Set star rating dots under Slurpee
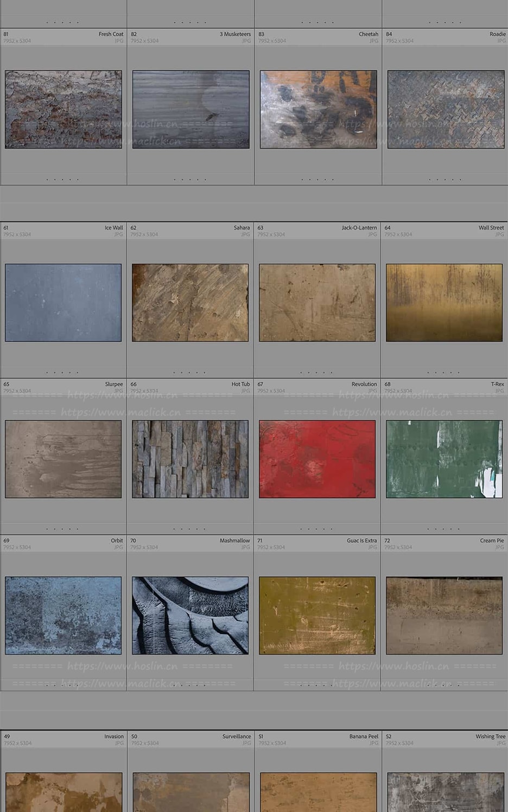Viewport: 508px width, 812px height. click(62, 529)
